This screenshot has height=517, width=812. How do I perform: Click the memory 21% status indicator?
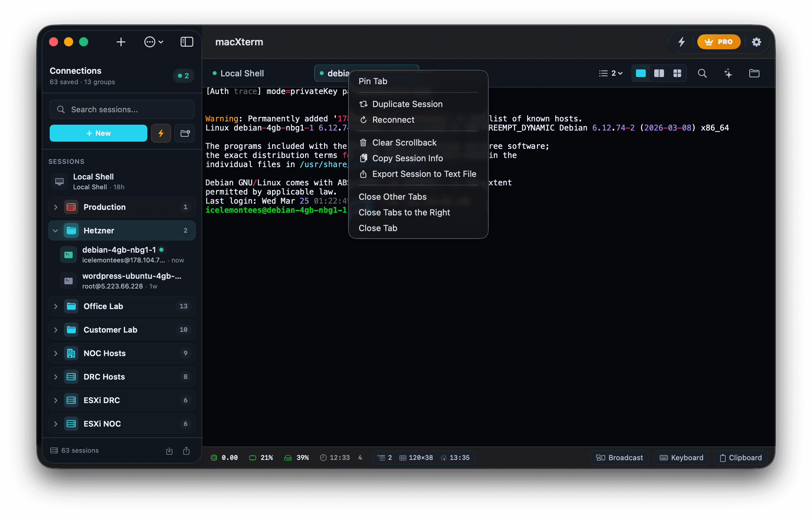(261, 458)
